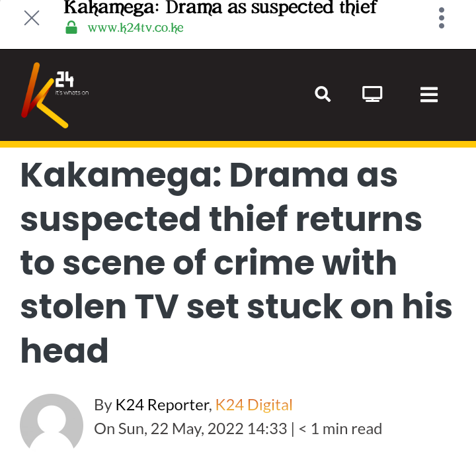Click the page title in the browser bar
The height and width of the screenshot is (452, 476).
(220, 7)
